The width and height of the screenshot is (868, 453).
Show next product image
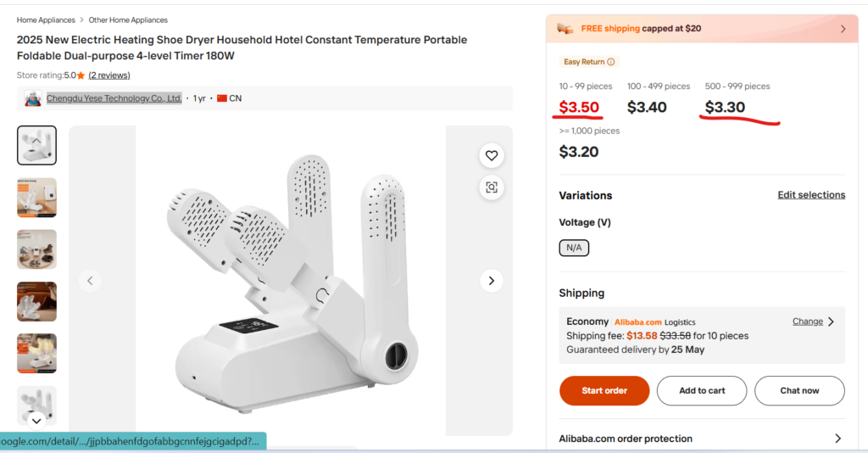pyautogui.click(x=492, y=281)
